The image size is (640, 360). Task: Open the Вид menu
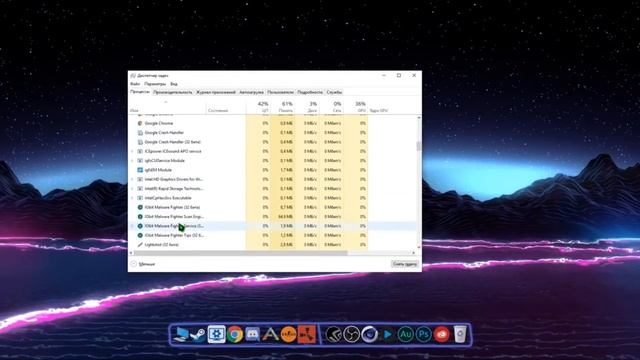tap(174, 84)
